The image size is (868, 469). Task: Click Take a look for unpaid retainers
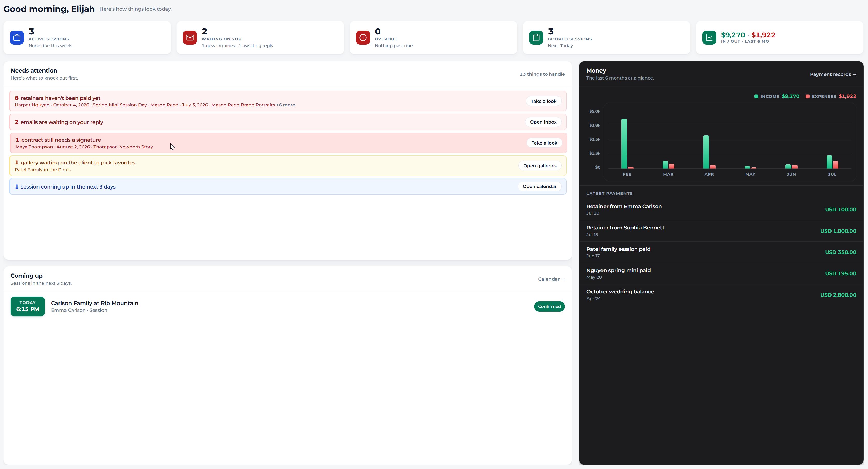(543, 101)
